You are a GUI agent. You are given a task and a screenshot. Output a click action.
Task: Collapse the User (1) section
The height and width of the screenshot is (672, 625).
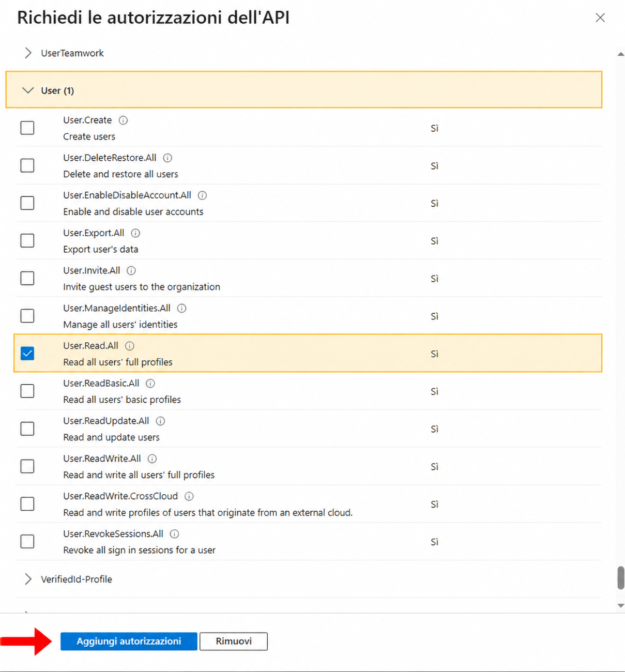pos(304,90)
